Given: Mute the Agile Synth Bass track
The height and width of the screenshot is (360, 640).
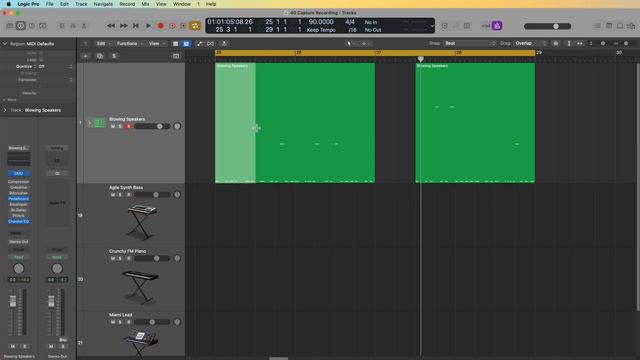Looking at the screenshot, I should pyautogui.click(x=113, y=195).
